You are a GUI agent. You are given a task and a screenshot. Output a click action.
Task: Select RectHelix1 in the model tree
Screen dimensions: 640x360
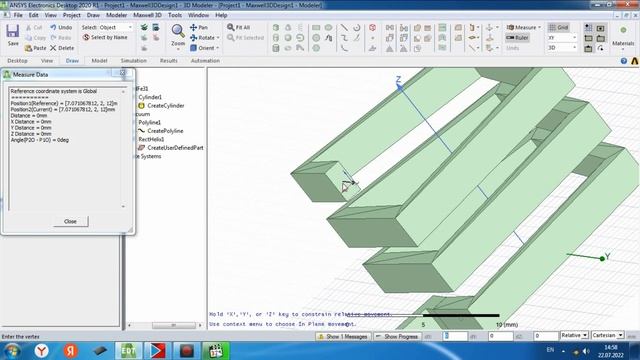[151, 139]
